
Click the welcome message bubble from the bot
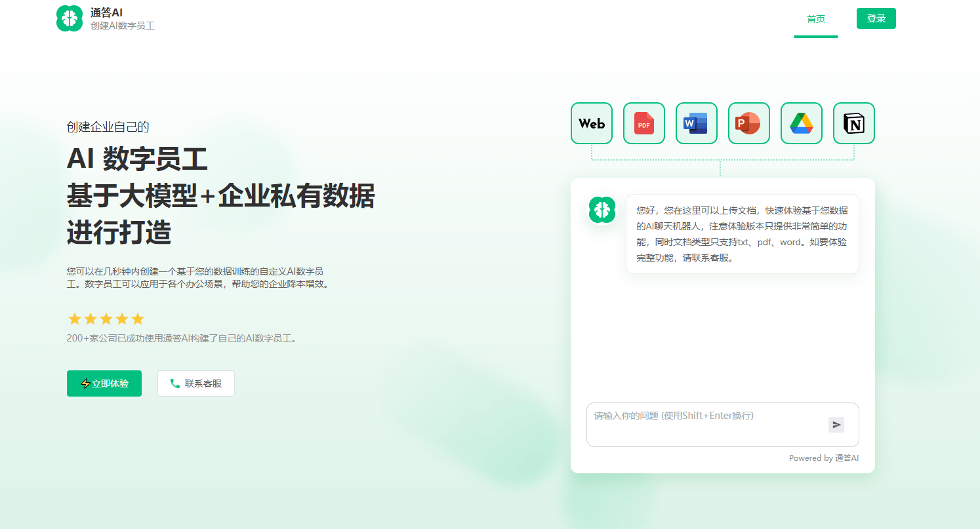(742, 233)
